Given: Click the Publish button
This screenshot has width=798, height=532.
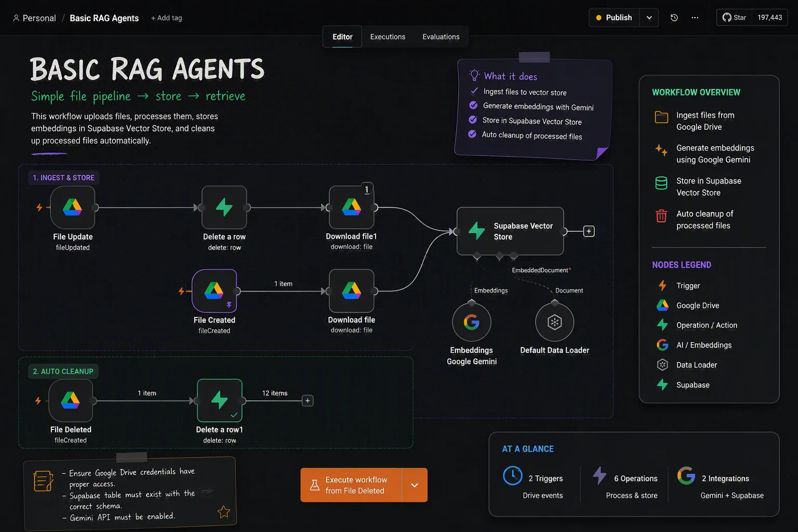Looking at the screenshot, I should point(614,18).
